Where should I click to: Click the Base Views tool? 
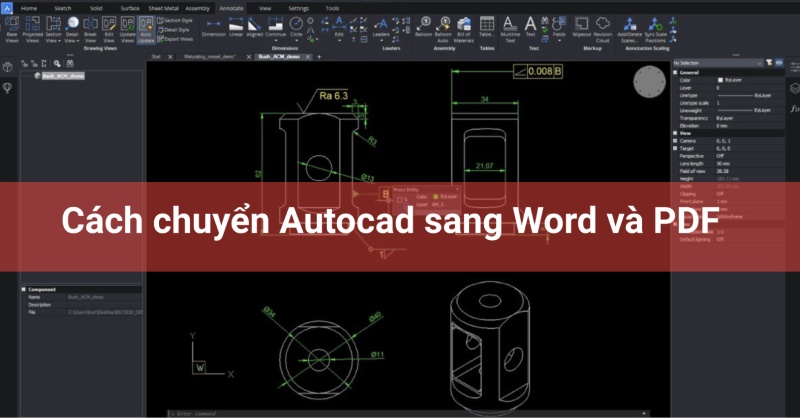pos(12,30)
